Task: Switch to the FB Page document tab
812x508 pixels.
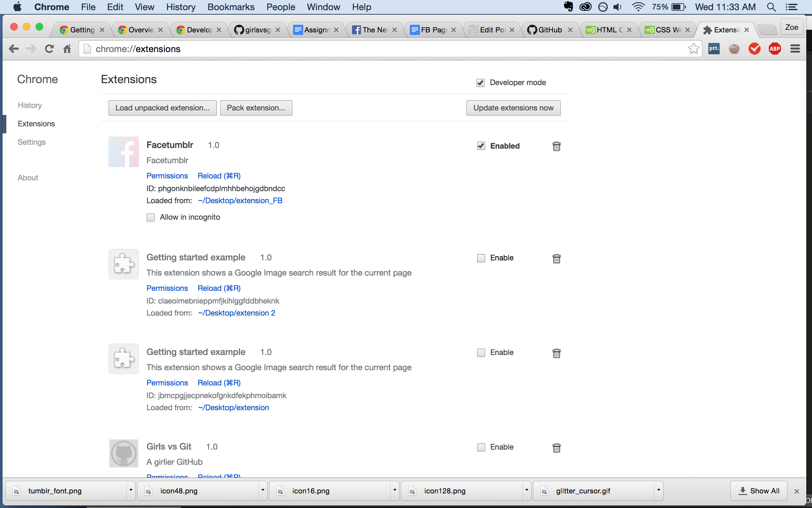Action: [433, 30]
